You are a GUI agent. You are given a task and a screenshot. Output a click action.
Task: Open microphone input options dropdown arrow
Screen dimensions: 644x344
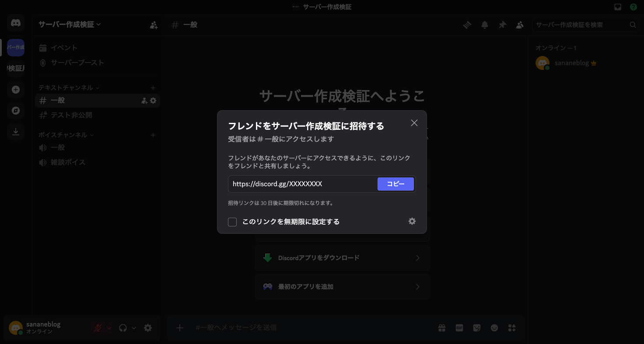tap(109, 328)
